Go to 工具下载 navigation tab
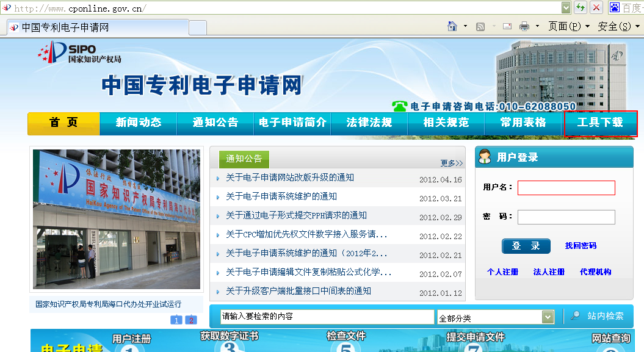Viewport: 644px width, 352px height. pyautogui.click(x=601, y=123)
